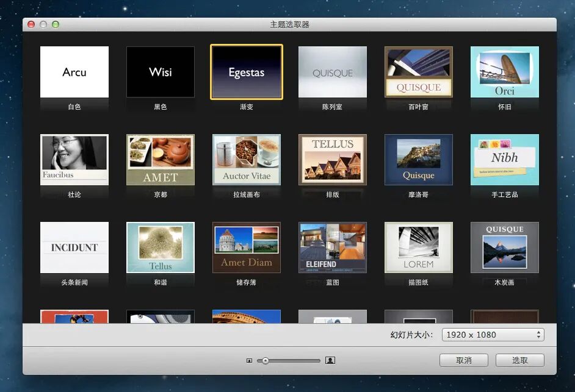The height and width of the screenshot is (392, 575).
Task: Choose the 京都 theme thumbnail
Action: click(x=161, y=160)
